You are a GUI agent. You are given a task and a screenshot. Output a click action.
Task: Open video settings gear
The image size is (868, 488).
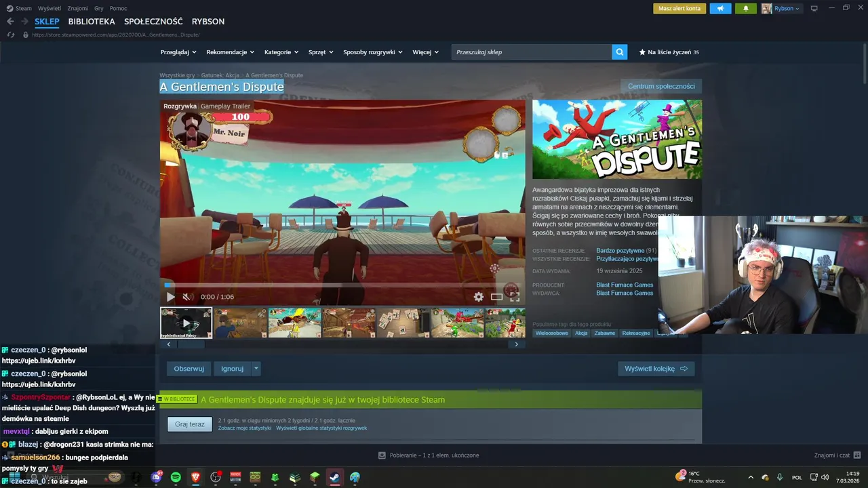click(479, 297)
